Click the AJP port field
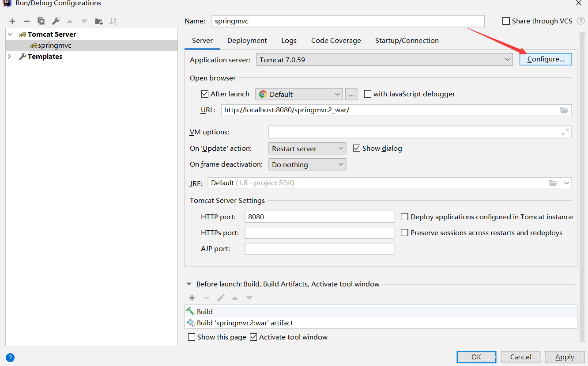 pyautogui.click(x=320, y=248)
